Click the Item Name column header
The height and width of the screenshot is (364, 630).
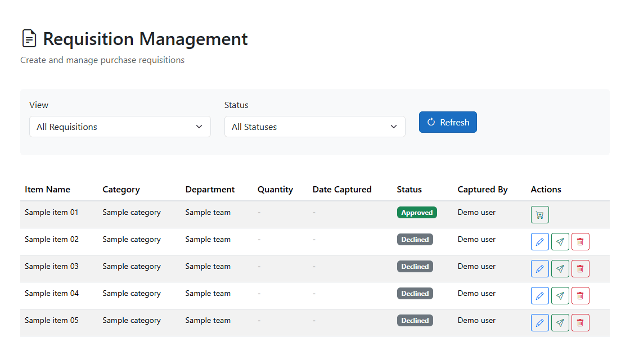click(47, 189)
